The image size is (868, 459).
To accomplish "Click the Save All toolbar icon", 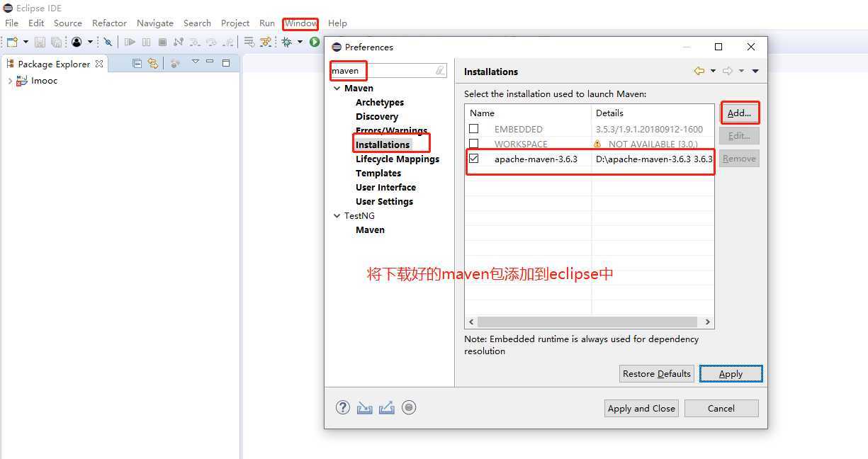I will point(56,42).
